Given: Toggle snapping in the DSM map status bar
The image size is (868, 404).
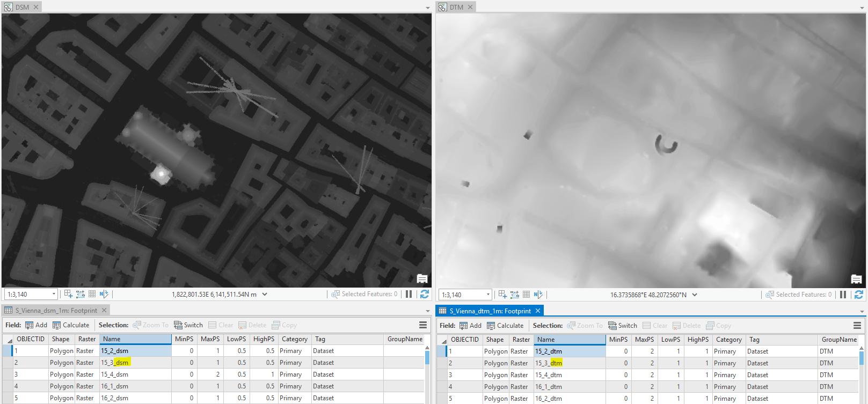Looking at the screenshot, I should coord(68,294).
